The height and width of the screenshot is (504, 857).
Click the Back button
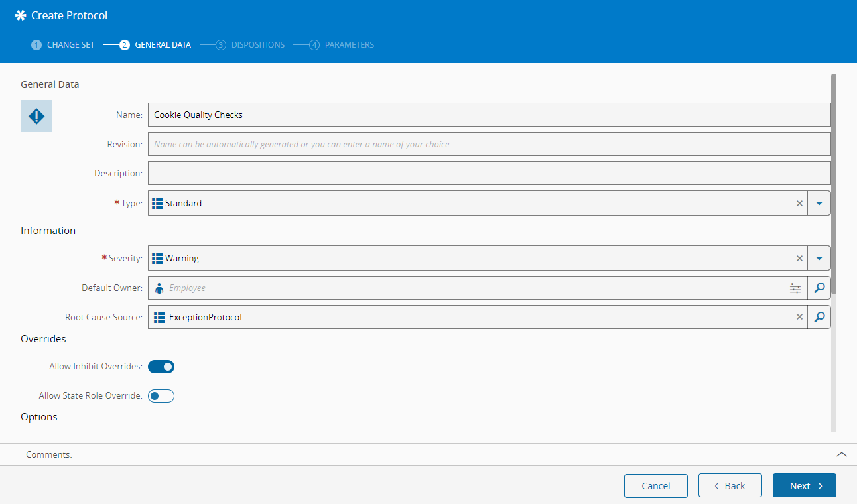coord(730,486)
